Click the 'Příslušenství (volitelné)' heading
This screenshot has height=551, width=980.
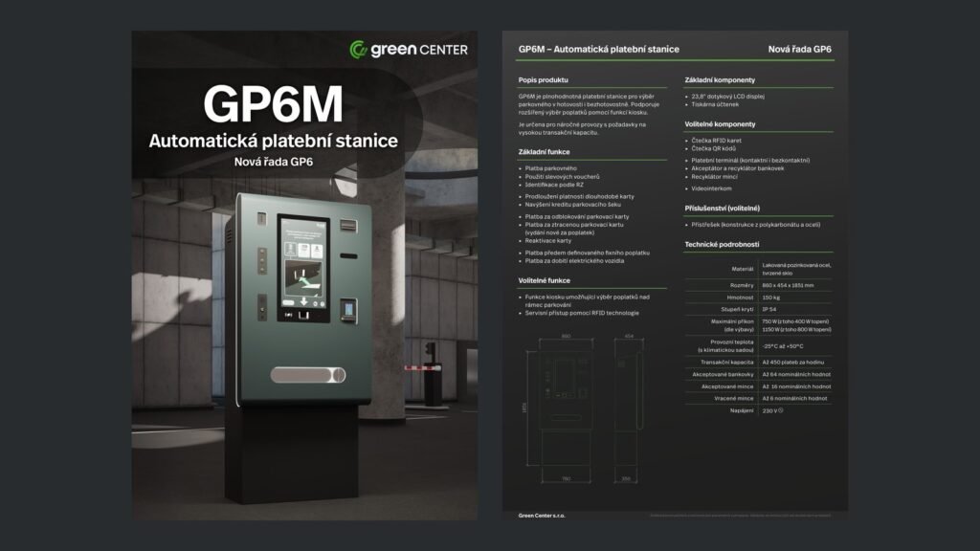722,208
